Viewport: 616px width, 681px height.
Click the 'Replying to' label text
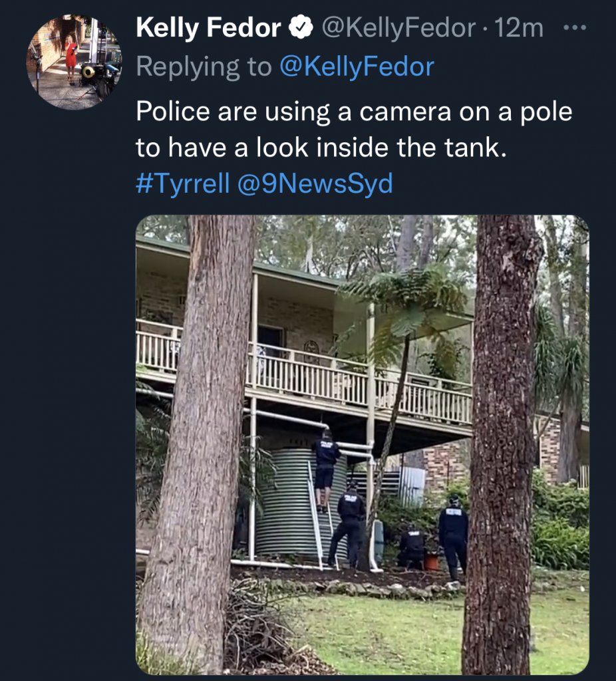204,67
